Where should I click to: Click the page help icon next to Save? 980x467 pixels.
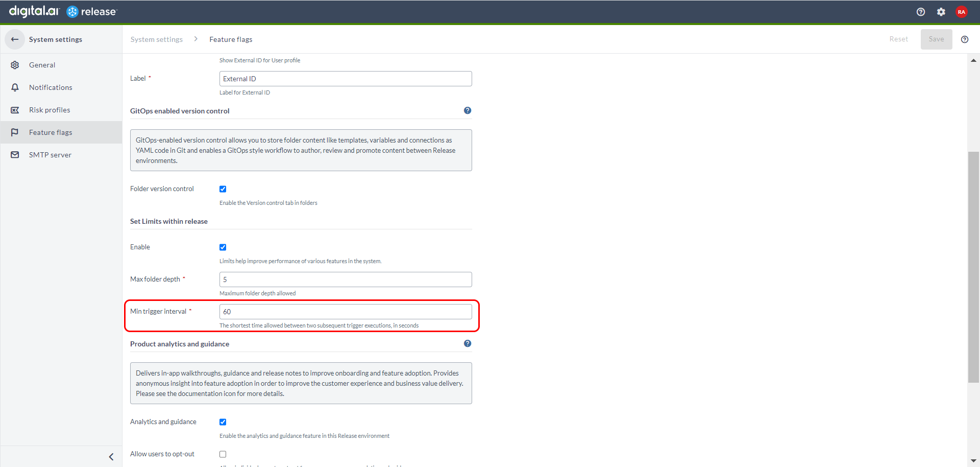tap(965, 39)
